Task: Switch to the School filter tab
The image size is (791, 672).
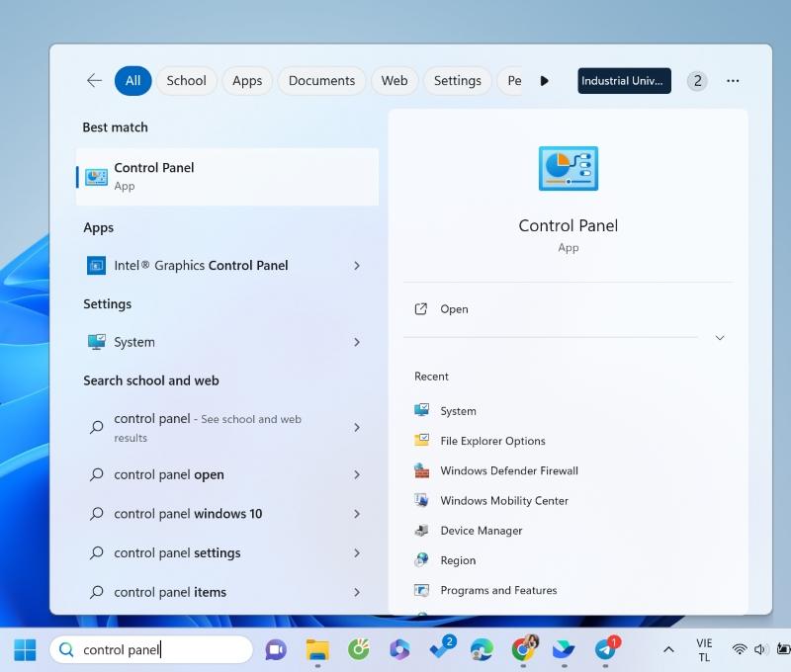Action: [186, 81]
